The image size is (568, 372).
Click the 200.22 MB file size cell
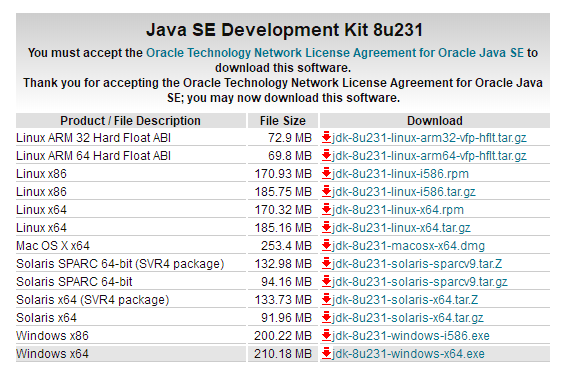pos(283,336)
